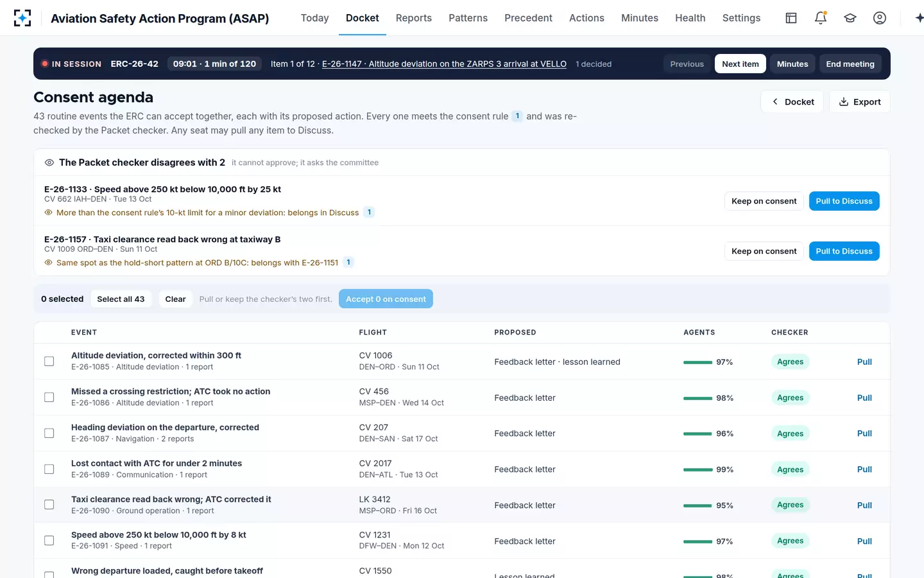This screenshot has height=578, width=924.
Task: Click the 97% agents bar for CV 1006
Action: 697,362
